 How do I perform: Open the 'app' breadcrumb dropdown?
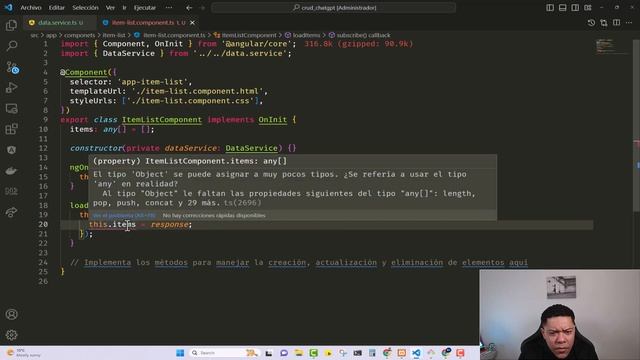(x=51, y=35)
